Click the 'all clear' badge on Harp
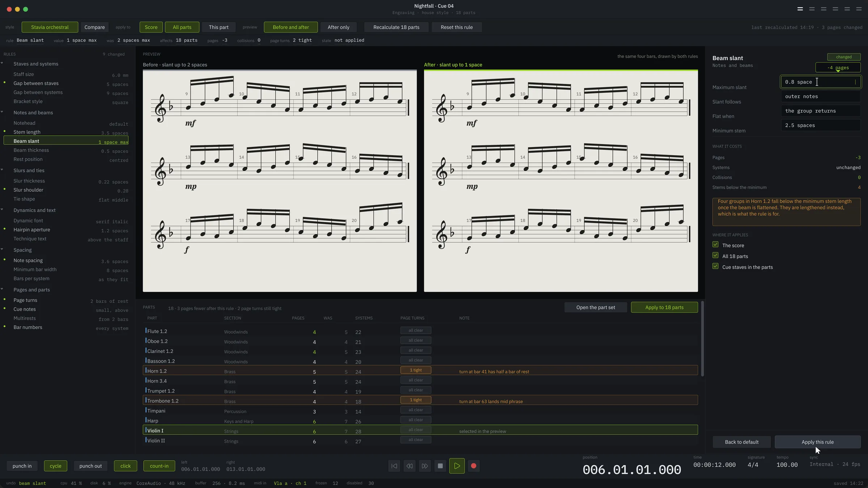 coord(416,420)
